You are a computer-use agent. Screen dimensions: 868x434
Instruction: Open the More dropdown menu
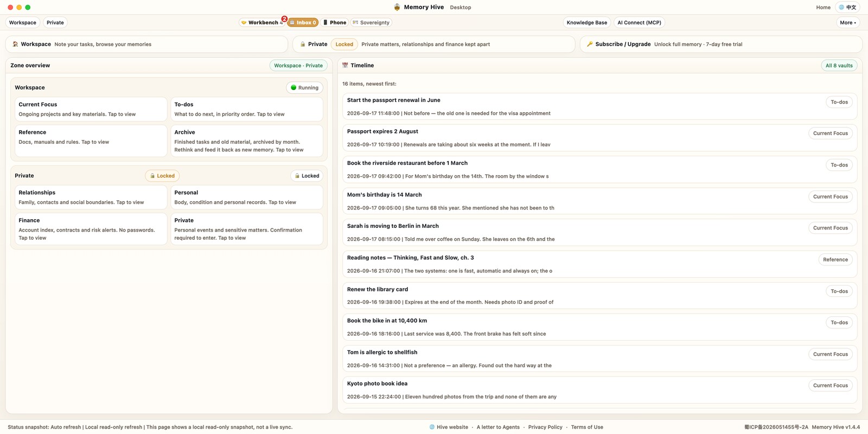pos(848,23)
